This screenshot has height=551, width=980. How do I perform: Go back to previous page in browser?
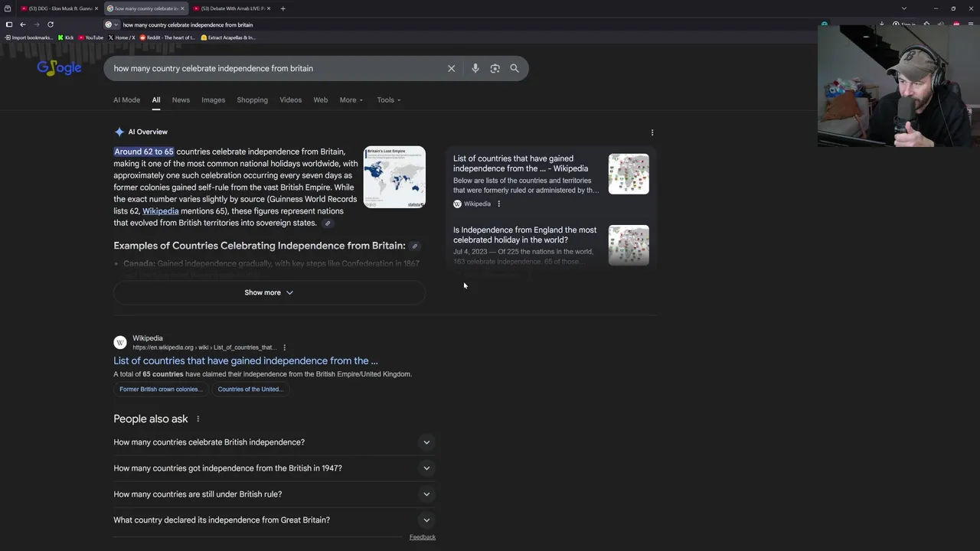click(x=22, y=24)
